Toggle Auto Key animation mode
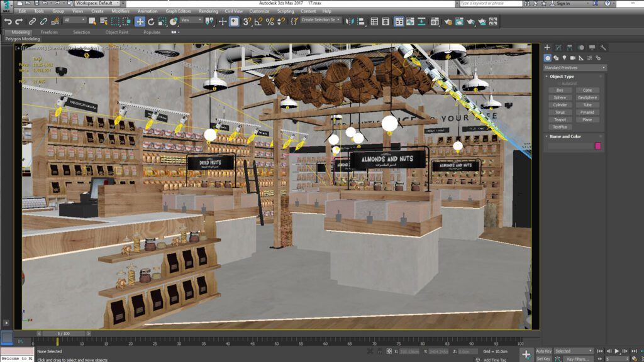The height and width of the screenshot is (362, 644). 544,351
